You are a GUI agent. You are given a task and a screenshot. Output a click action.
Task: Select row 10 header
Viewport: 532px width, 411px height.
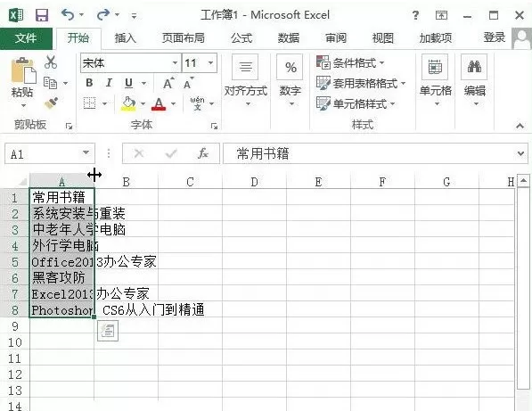14,342
